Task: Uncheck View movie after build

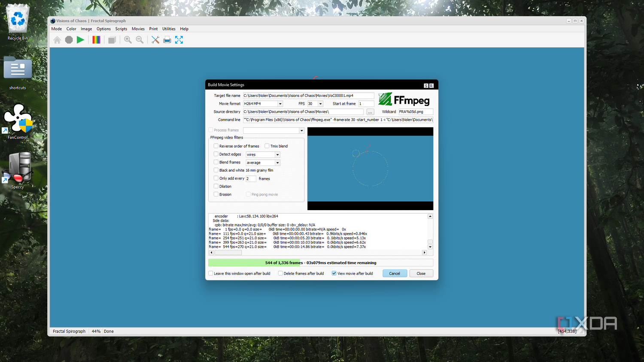Action: (334, 273)
